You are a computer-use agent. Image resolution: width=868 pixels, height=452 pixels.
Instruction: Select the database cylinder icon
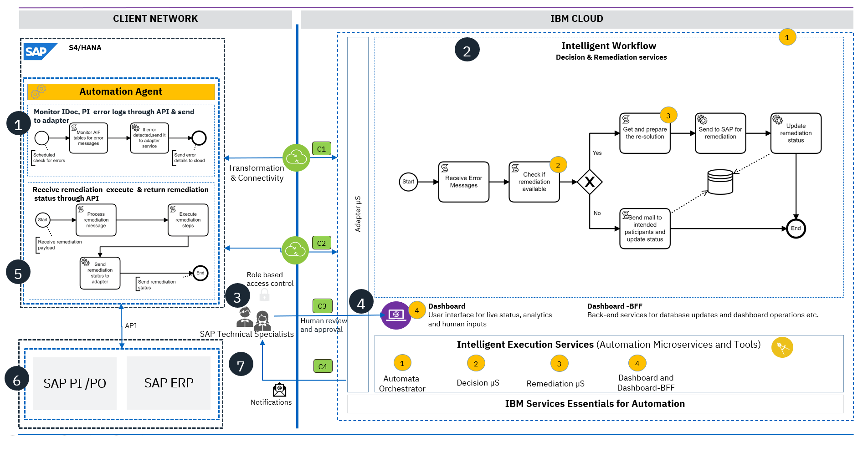tap(720, 182)
